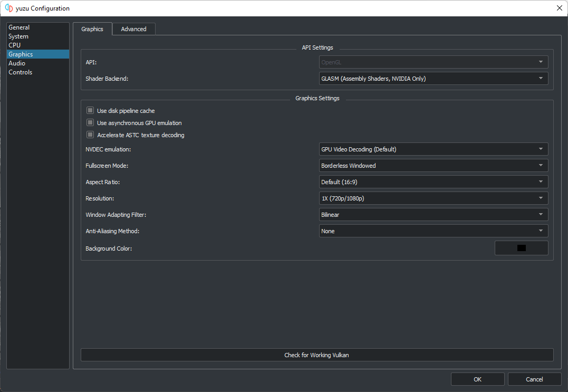Click the Resolution label

100,198
